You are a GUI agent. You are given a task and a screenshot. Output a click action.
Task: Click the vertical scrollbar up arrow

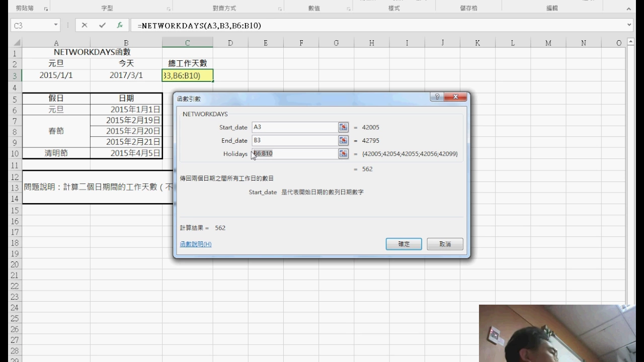coord(631,43)
